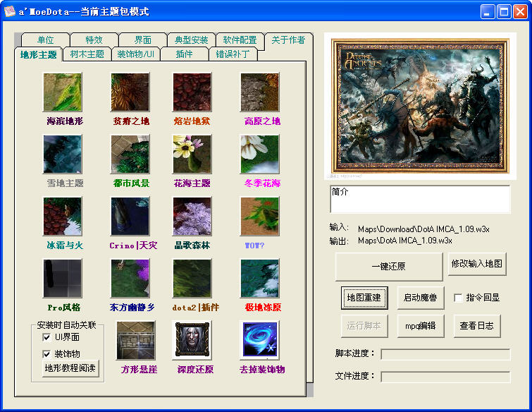532x412 pixels.
Task: Click the 启动魔兽 button
Action: tap(421, 298)
